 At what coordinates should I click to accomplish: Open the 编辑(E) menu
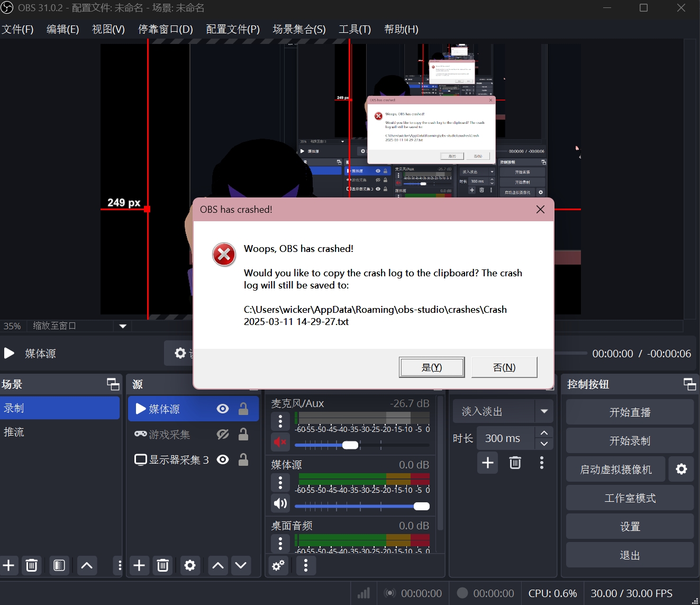[x=63, y=29]
